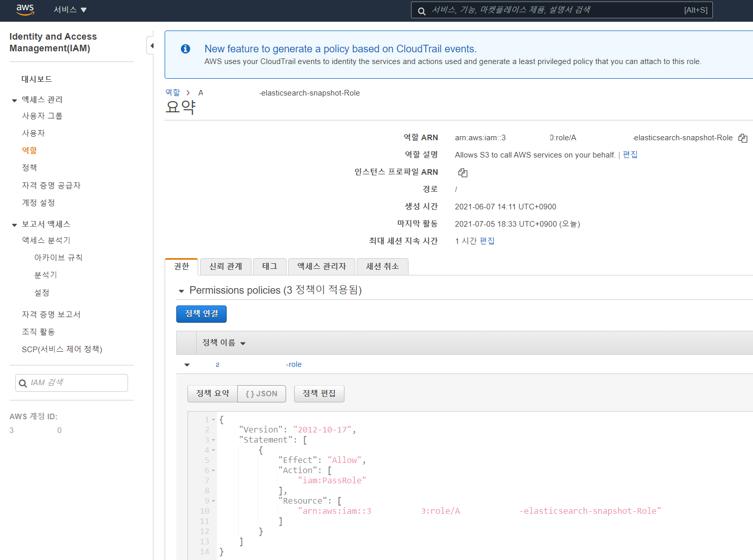The width and height of the screenshot is (753, 560).
Task: Fold the Resource array at line 9
Action: tap(213, 501)
